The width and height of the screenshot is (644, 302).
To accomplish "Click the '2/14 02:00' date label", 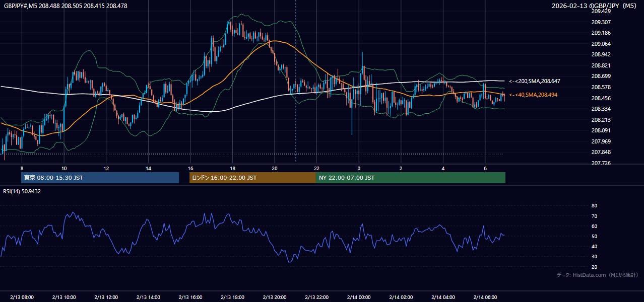I will pos(401,297).
